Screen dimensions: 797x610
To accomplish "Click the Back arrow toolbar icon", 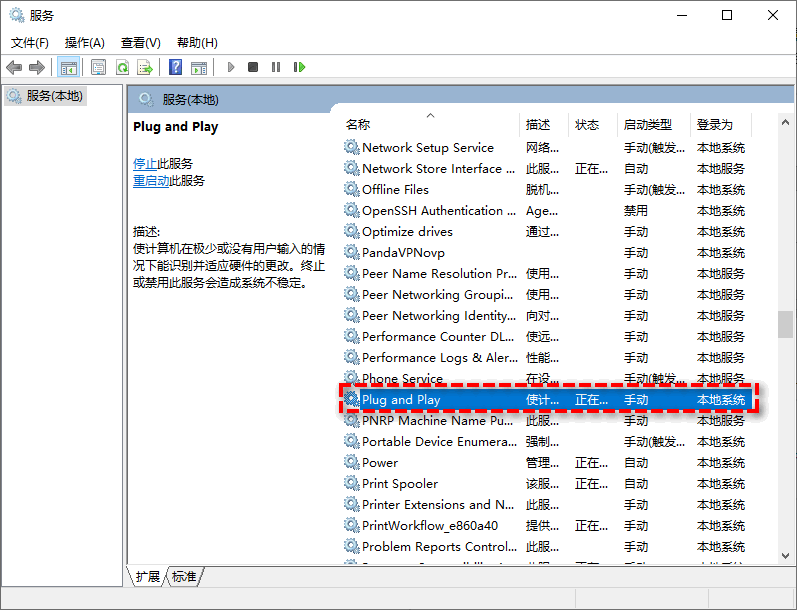I will [x=14, y=67].
